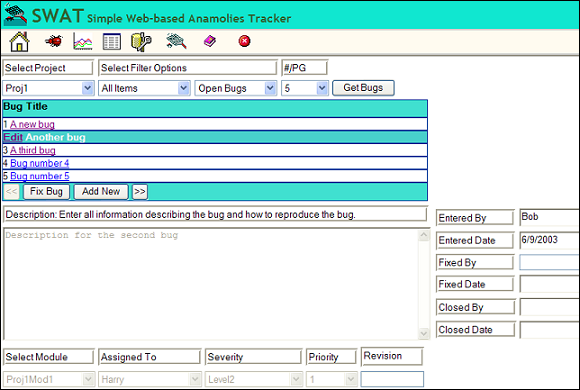Change the bugs per page dropdown showing 5
This screenshot has height=390, width=580.
(305, 88)
